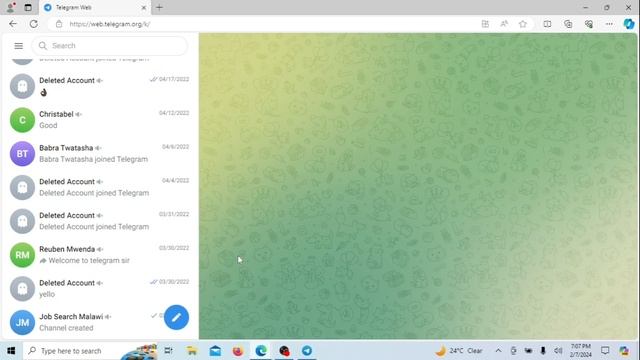This screenshot has height=360, width=640.
Task: Show hidden system tray icons
Action: 498,351
